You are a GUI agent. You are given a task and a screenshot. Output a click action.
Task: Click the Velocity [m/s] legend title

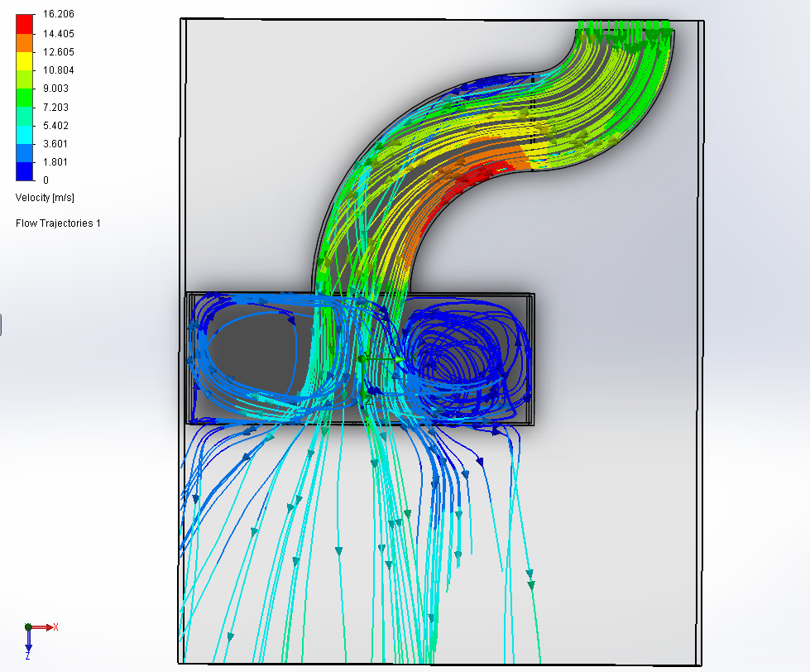44,198
